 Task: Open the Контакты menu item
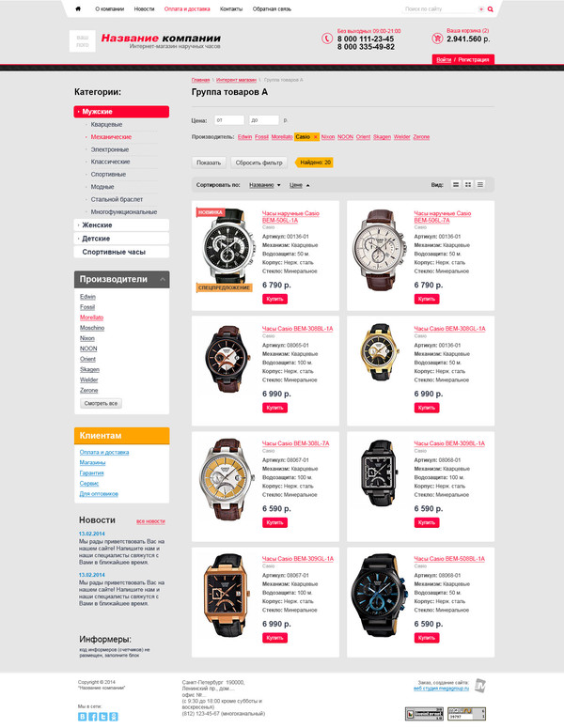(x=231, y=8)
